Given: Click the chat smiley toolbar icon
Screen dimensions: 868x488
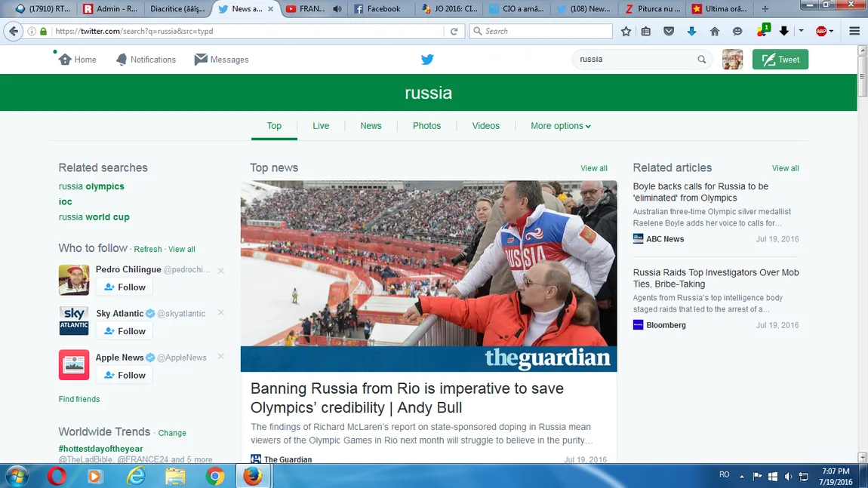Looking at the screenshot, I should (737, 31).
